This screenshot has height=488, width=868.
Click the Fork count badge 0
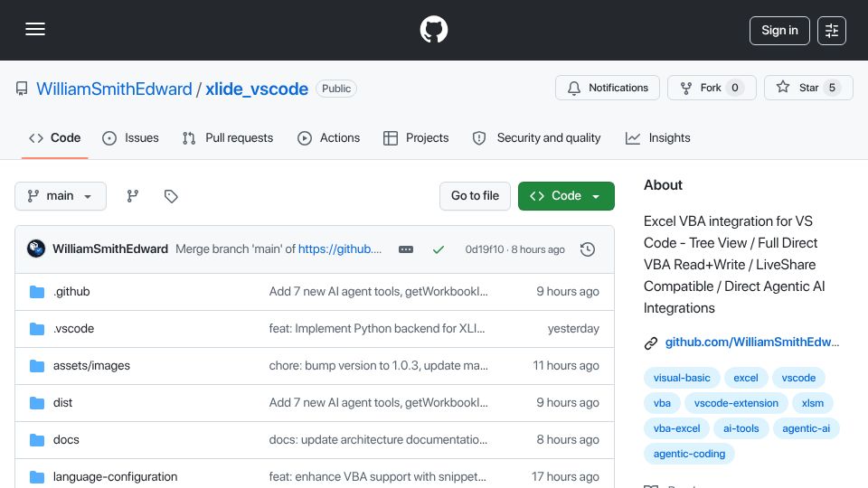pos(734,88)
